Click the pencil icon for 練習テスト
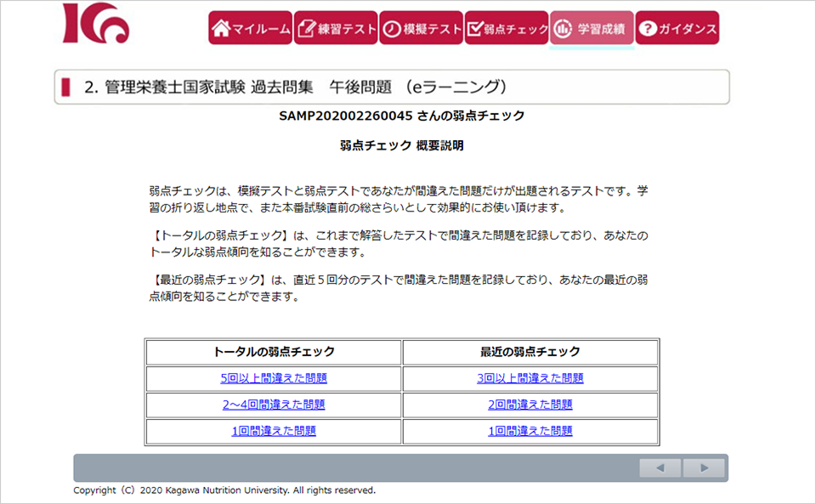This screenshot has height=504, width=816. [307, 28]
